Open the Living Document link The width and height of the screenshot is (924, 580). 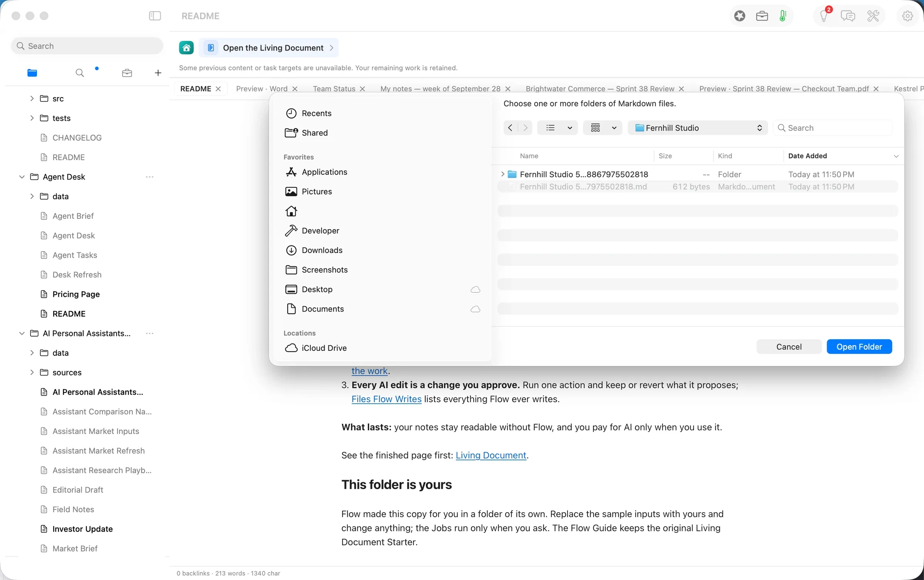(x=491, y=455)
